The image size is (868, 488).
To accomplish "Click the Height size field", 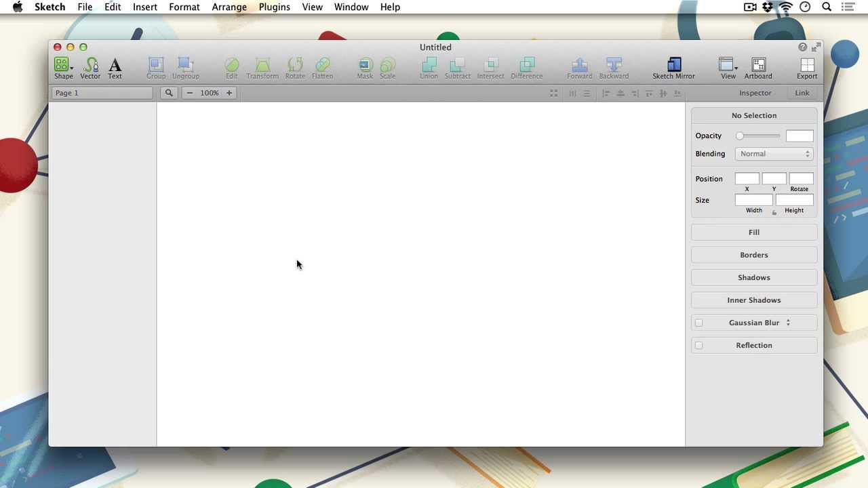I will pyautogui.click(x=794, y=200).
